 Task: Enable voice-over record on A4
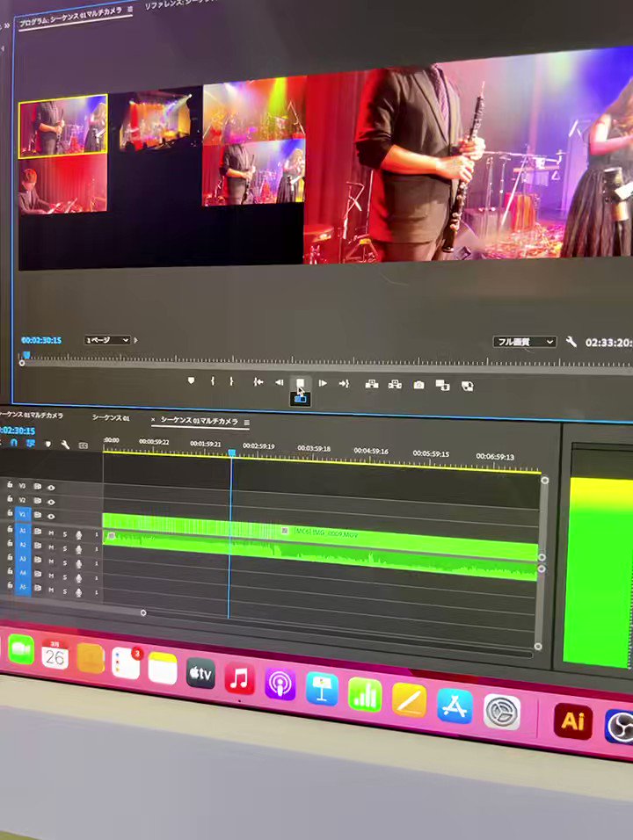tap(79, 578)
